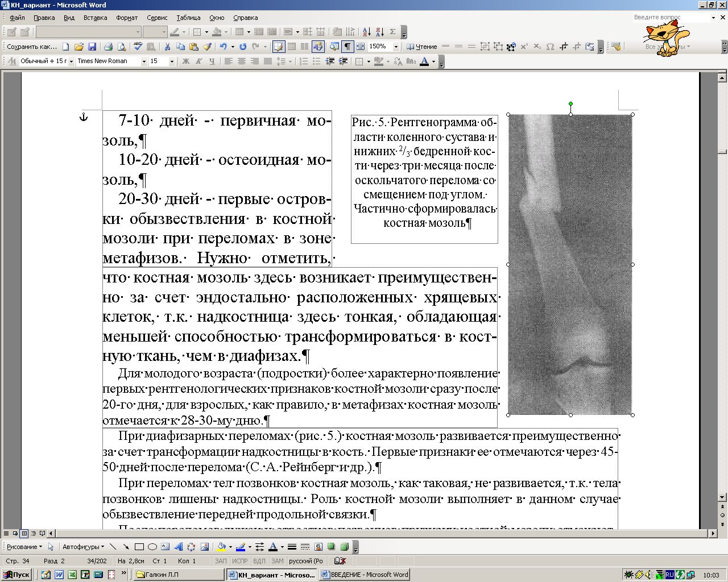728x582 pixels.
Task: Open the Таблица menu
Action: [x=188, y=18]
